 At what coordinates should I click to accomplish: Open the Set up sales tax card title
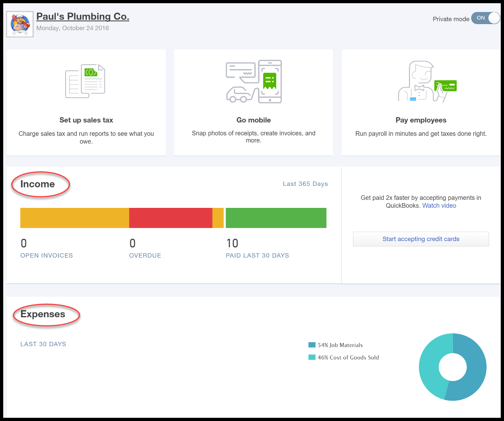coord(86,120)
